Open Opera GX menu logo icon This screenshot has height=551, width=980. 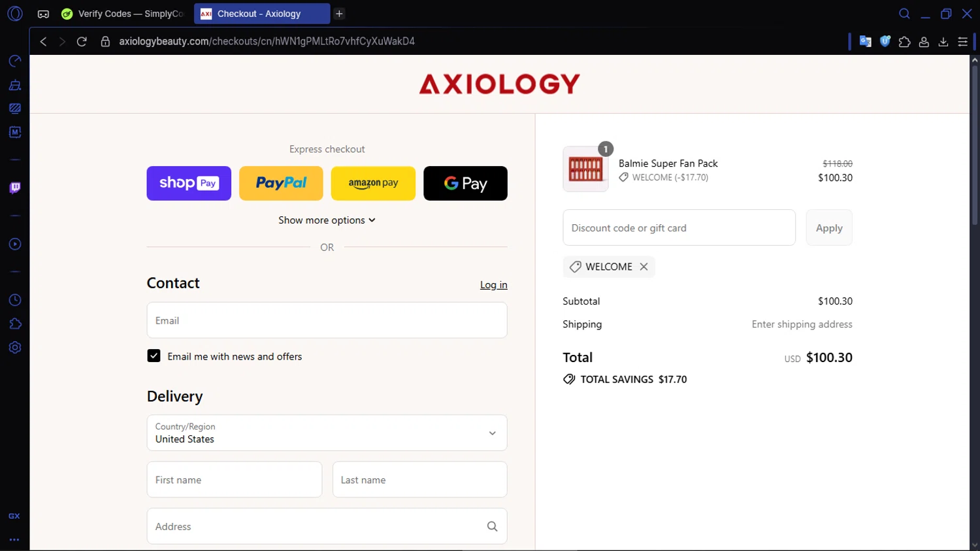14,14
